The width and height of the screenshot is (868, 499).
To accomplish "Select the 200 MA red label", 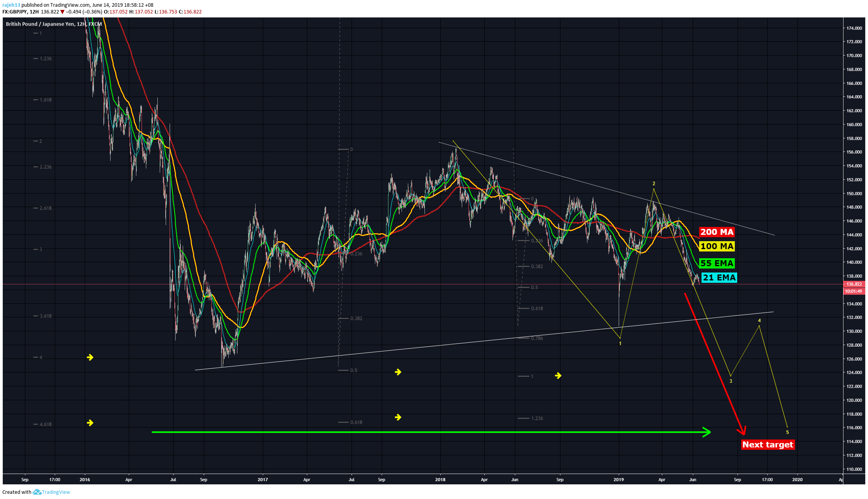I will [717, 232].
